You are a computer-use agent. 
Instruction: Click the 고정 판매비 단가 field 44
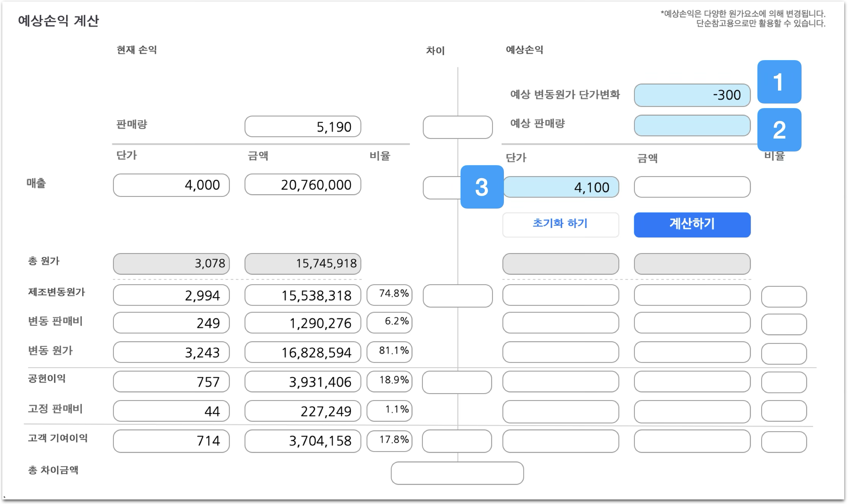[171, 411]
